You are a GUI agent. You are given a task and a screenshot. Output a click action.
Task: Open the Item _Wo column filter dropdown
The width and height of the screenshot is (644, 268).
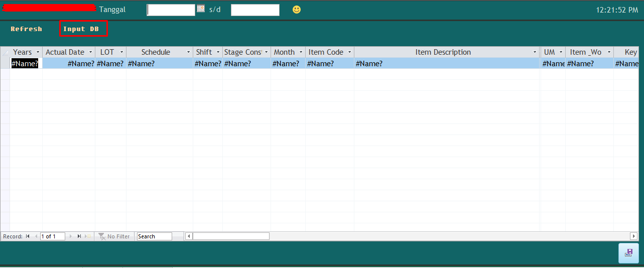609,52
